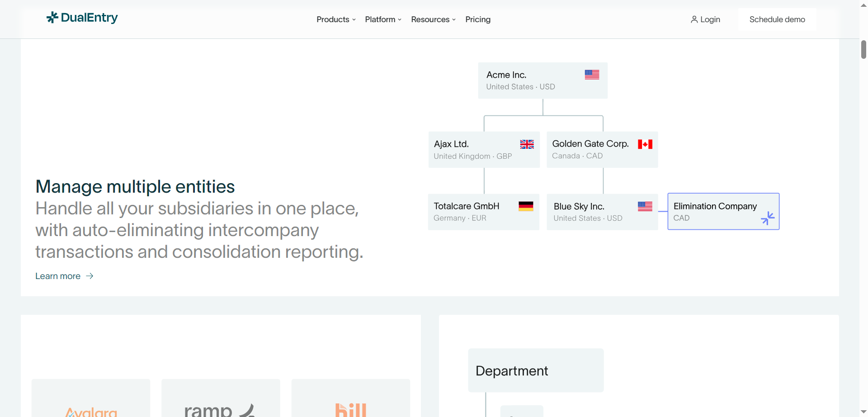Click the German flag on Totalcare GmbH card
The width and height of the screenshot is (868, 417).
click(526, 206)
